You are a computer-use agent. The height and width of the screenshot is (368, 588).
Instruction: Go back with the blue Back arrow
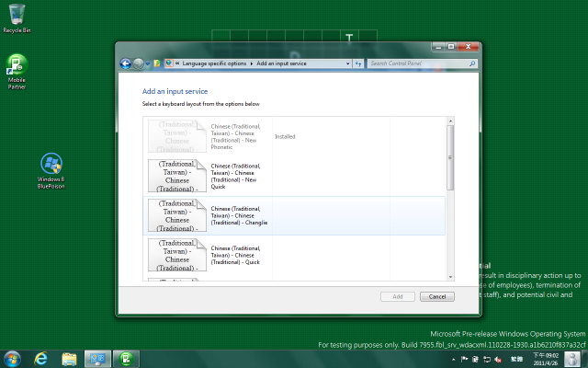[x=125, y=63]
